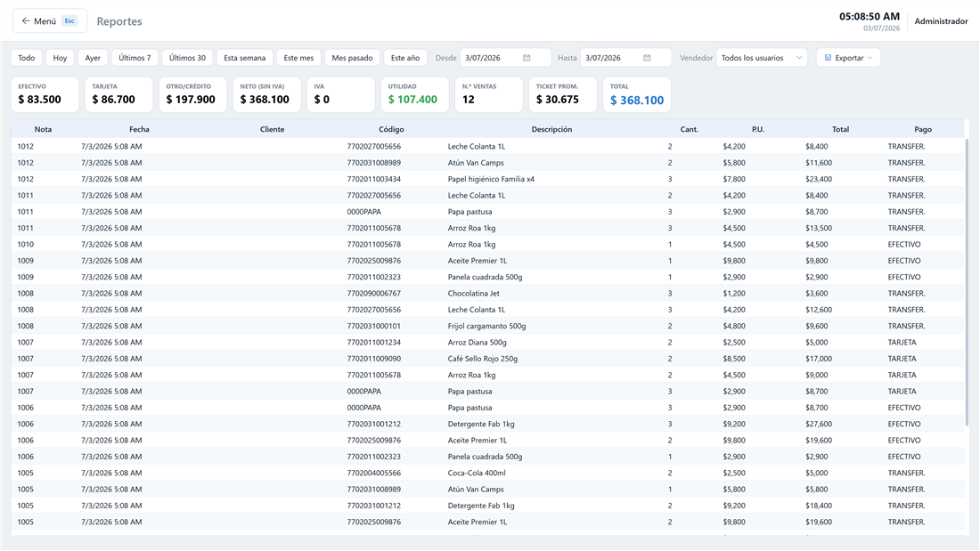Click the Desde date input field

click(506, 58)
